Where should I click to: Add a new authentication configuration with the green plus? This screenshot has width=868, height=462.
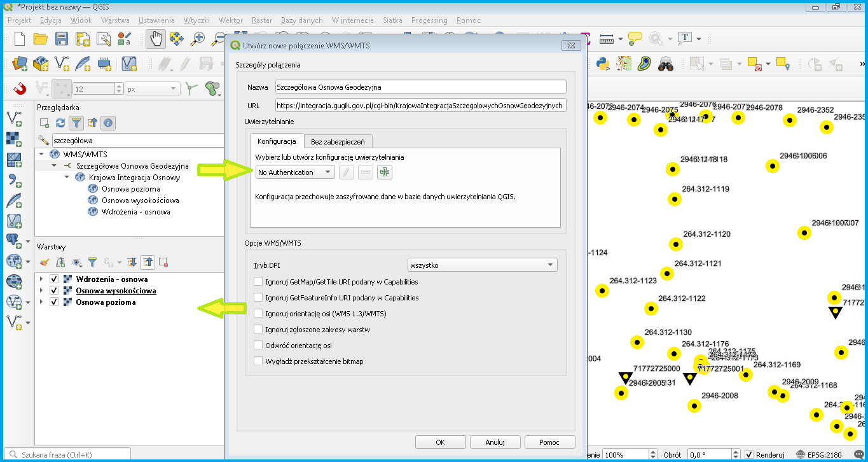[384, 172]
